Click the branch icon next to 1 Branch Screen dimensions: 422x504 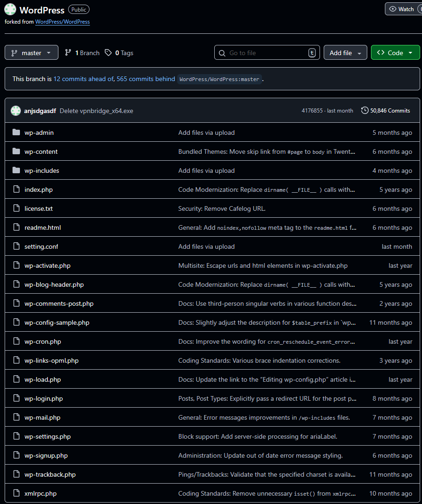pos(68,53)
